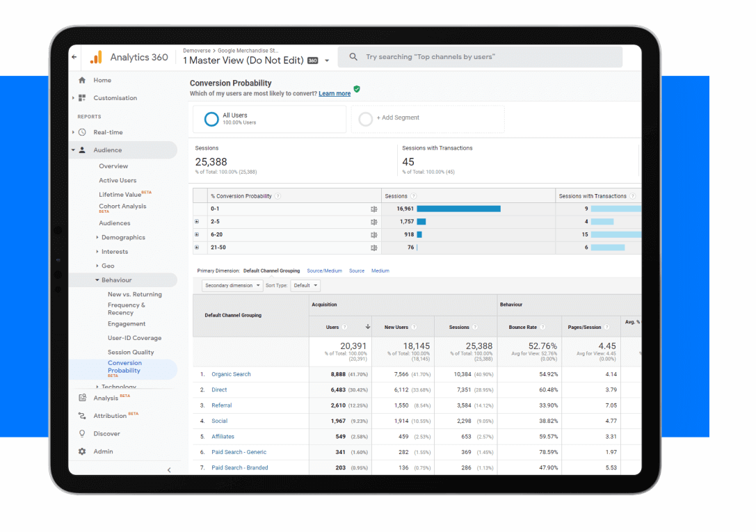This screenshot has width=756, height=532.
Task: Open the Sort Type Default dropdown
Action: pyautogui.click(x=305, y=285)
